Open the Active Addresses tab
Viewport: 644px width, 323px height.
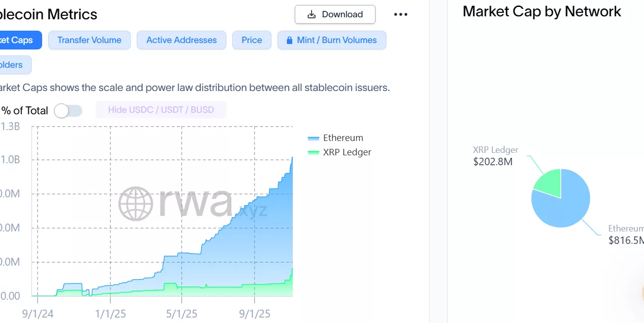(x=181, y=40)
